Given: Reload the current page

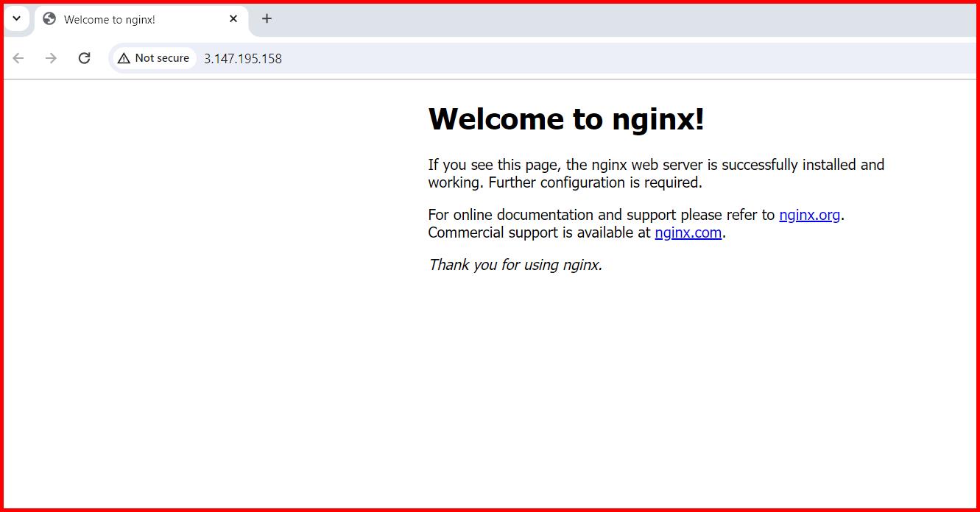Looking at the screenshot, I should pyautogui.click(x=84, y=57).
